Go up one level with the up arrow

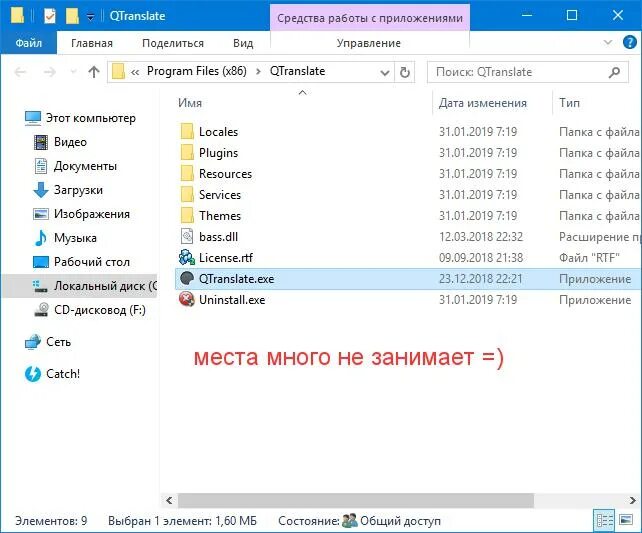point(94,72)
